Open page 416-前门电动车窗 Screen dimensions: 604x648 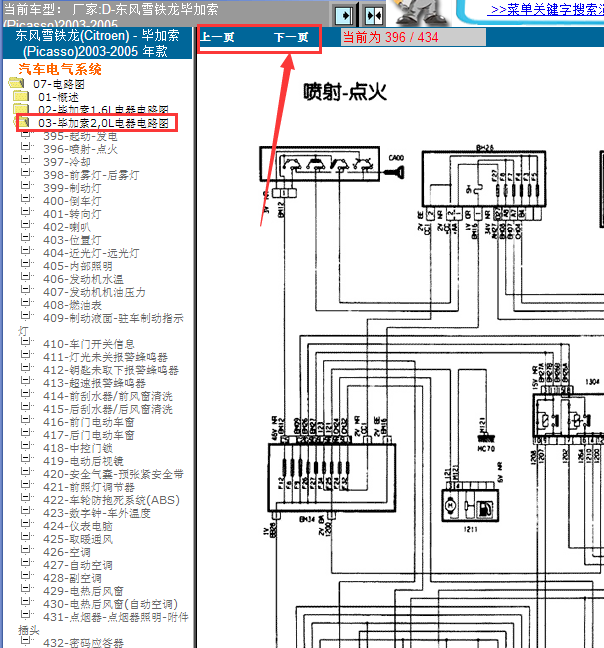pos(88,422)
